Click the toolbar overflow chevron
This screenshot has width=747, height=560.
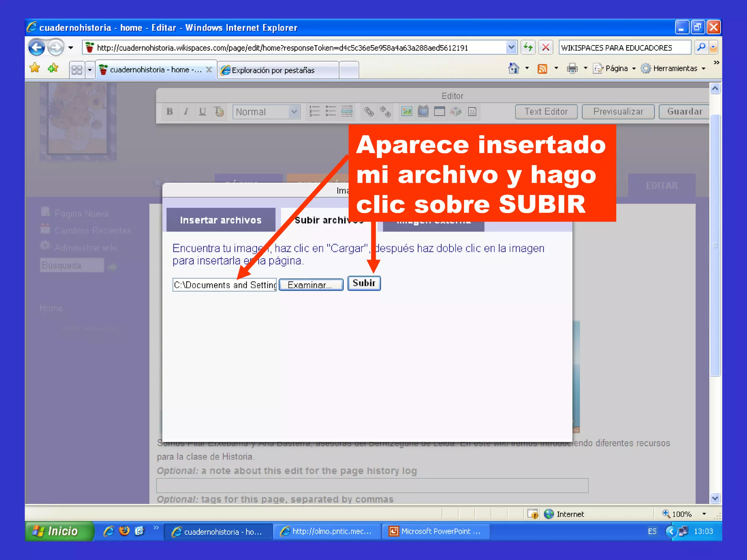click(716, 63)
